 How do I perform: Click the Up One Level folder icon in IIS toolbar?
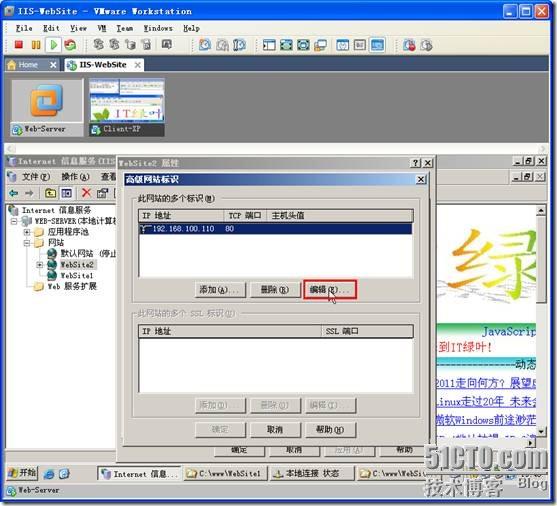[x=50, y=193]
